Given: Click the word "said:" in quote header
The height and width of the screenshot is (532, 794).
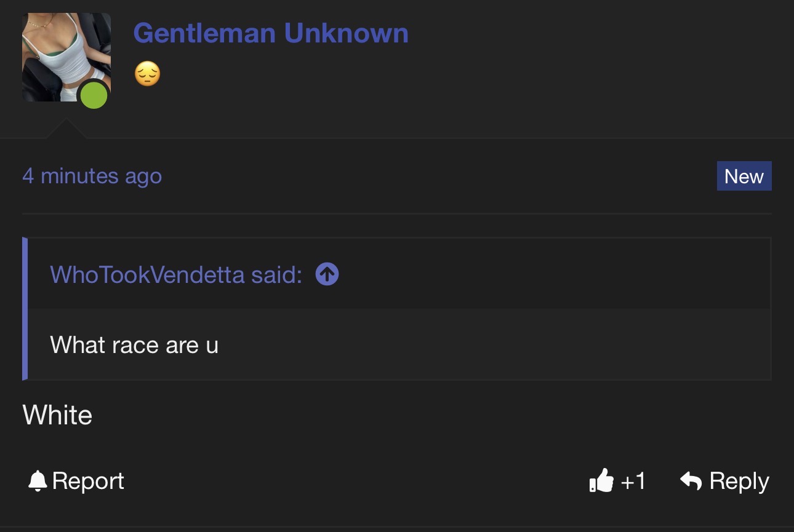Looking at the screenshot, I should click(x=276, y=274).
